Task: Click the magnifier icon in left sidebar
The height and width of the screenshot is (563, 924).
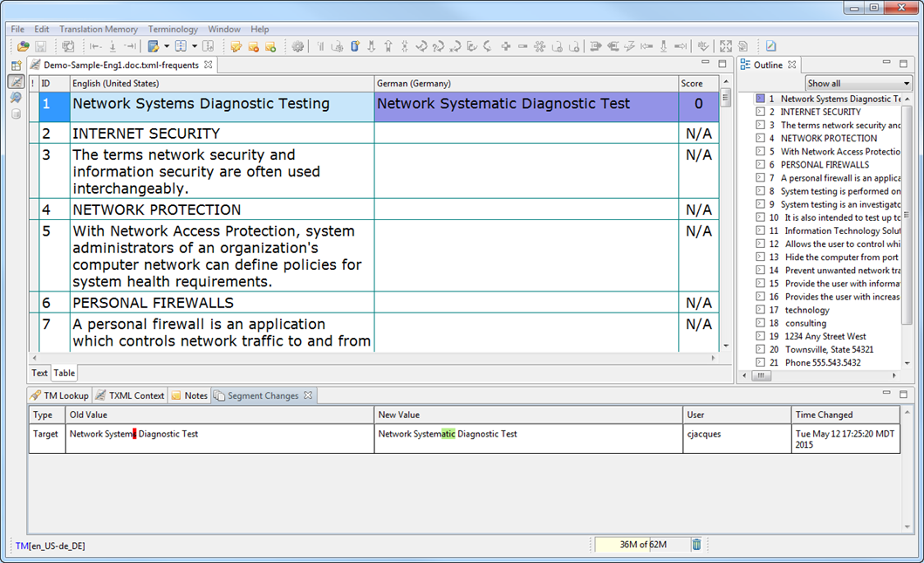Action: coord(17,98)
